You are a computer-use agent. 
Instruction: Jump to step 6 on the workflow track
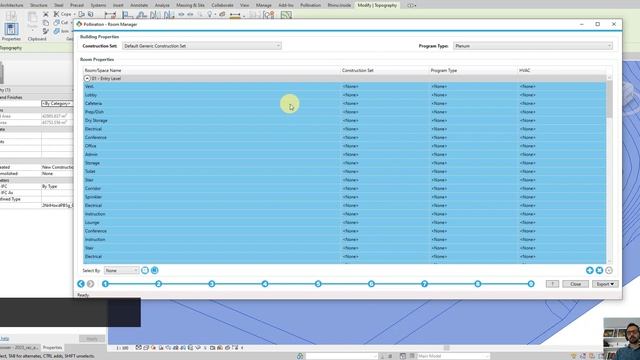[371, 284]
